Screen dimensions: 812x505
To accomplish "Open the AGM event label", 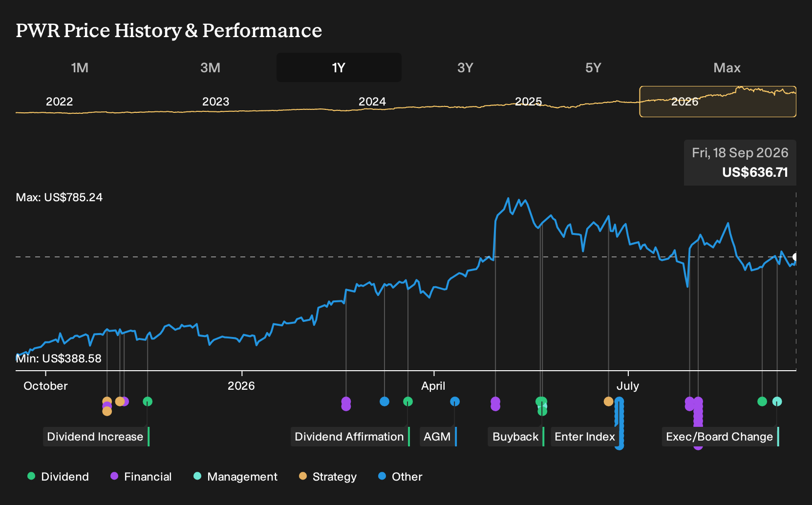I will coord(438,437).
